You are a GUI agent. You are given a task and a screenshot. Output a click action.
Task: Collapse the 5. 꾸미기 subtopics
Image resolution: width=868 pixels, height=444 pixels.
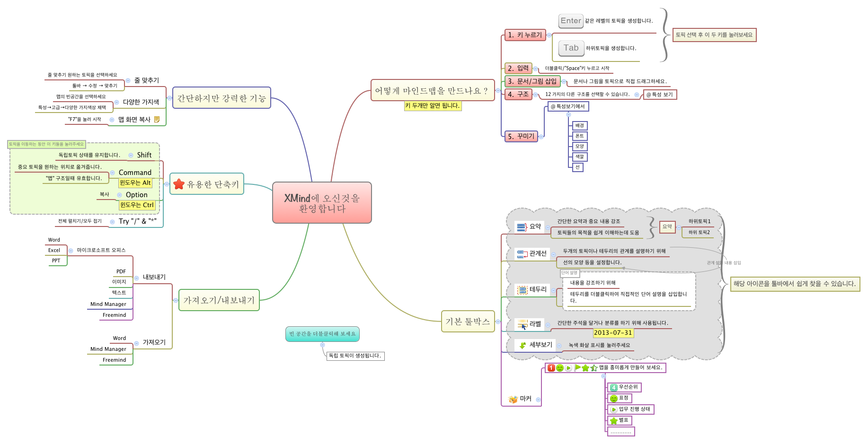[541, 137]
